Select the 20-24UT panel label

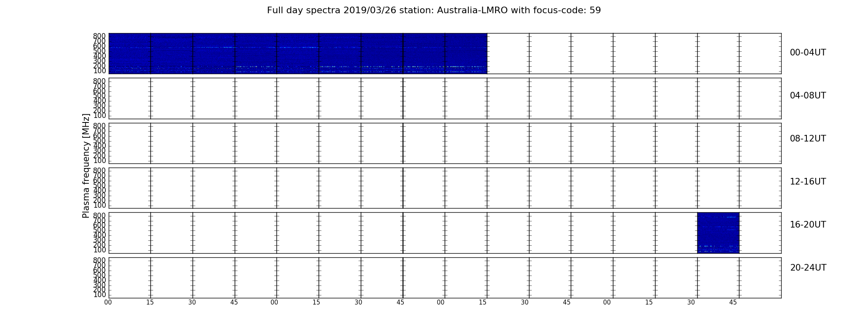click(808, 268)
